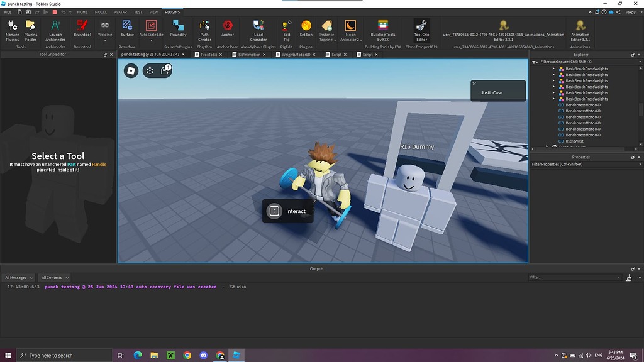
Task: Click the Windows Start button
Action: pyautogui.click(x=7, y=355)
